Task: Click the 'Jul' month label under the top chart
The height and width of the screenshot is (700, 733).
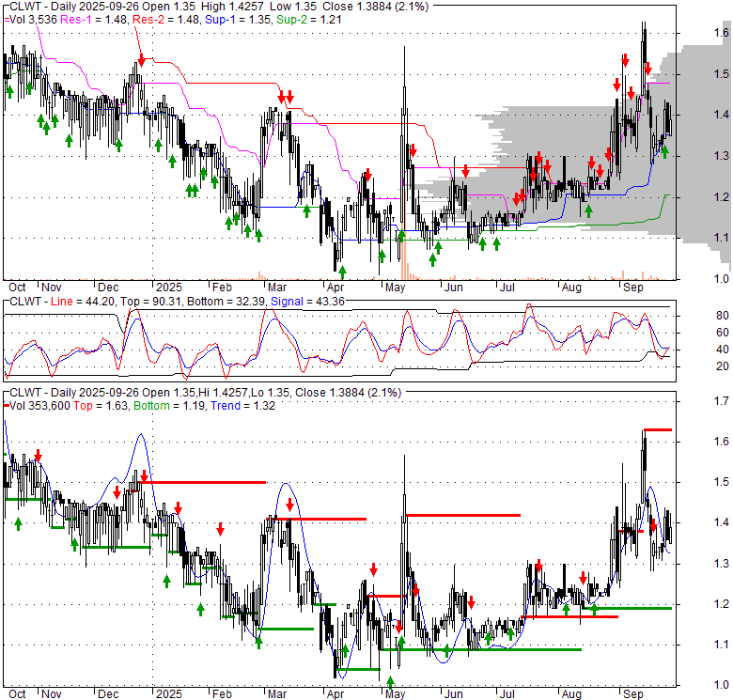Action: coord(507,287)
